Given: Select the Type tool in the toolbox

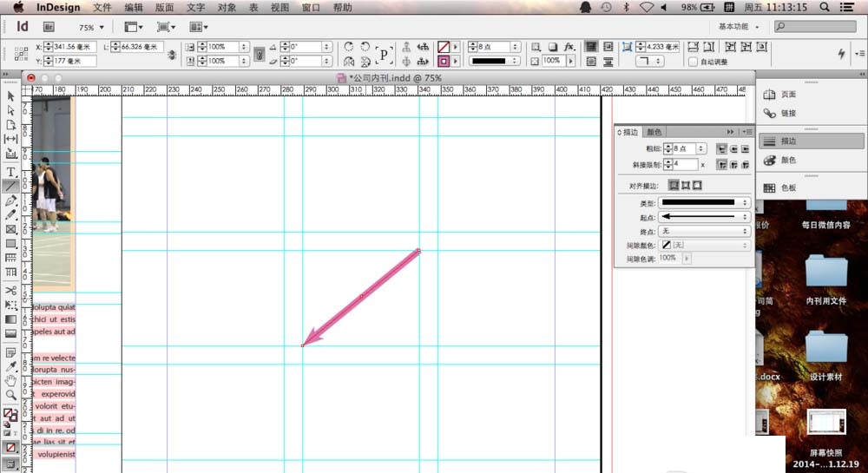Looking at the screenshot, I should click(x=11, y=171).
